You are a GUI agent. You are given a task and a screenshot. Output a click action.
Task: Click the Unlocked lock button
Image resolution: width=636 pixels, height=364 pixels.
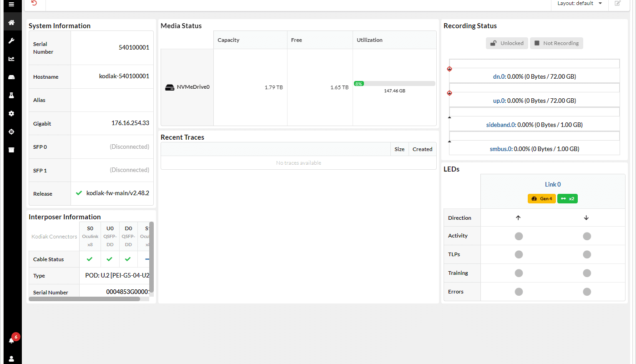[x=507, y=43]
